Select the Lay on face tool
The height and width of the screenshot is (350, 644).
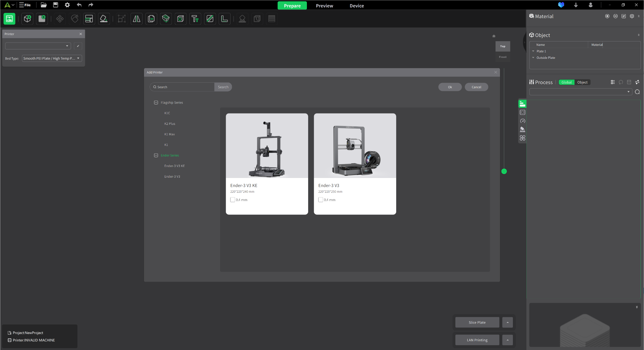[104, 19]
